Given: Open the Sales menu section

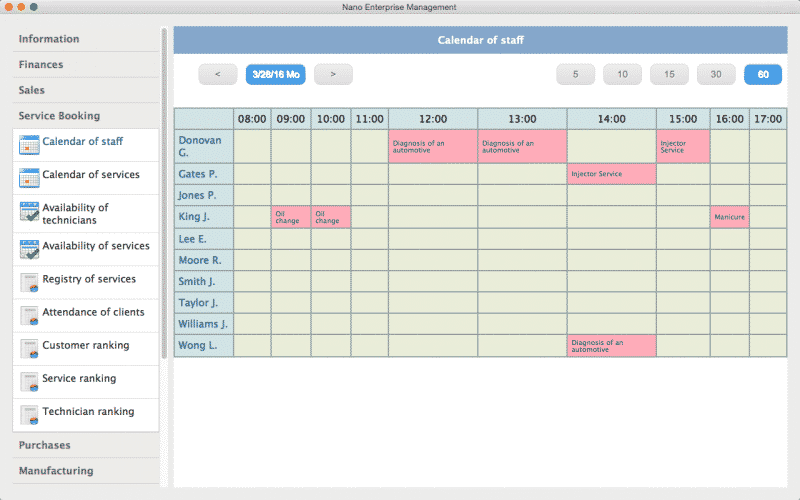Looking at the screenshot, I should click(x=32, y=90).
